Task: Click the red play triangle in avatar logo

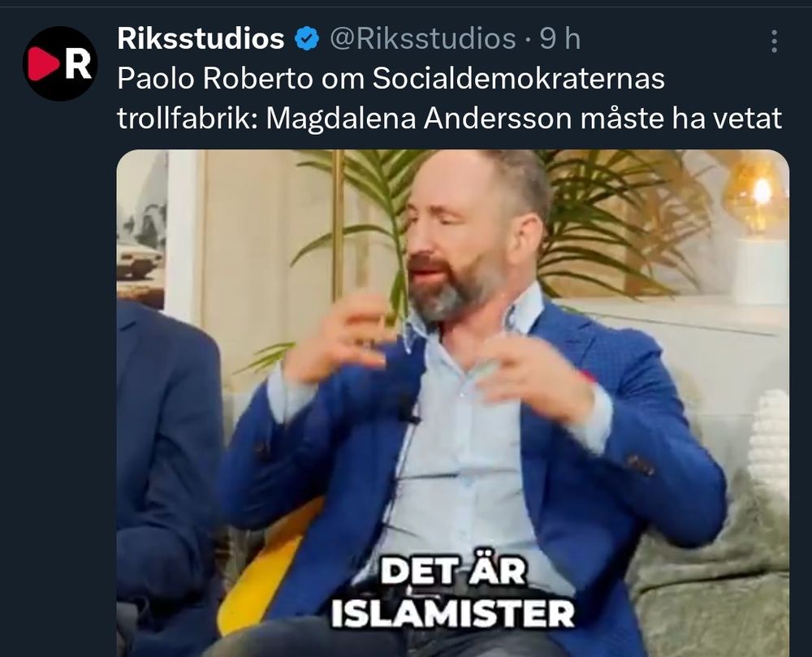Action: point(44,63)
